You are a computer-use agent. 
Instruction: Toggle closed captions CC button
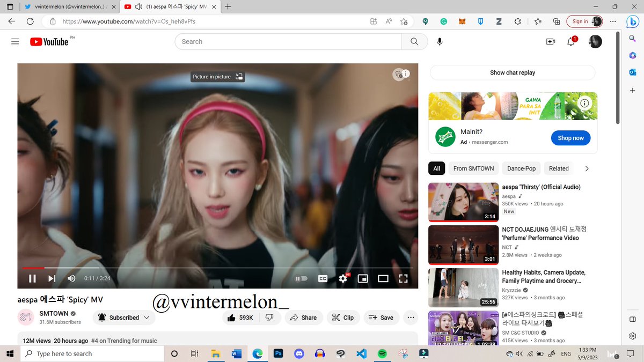323,278
